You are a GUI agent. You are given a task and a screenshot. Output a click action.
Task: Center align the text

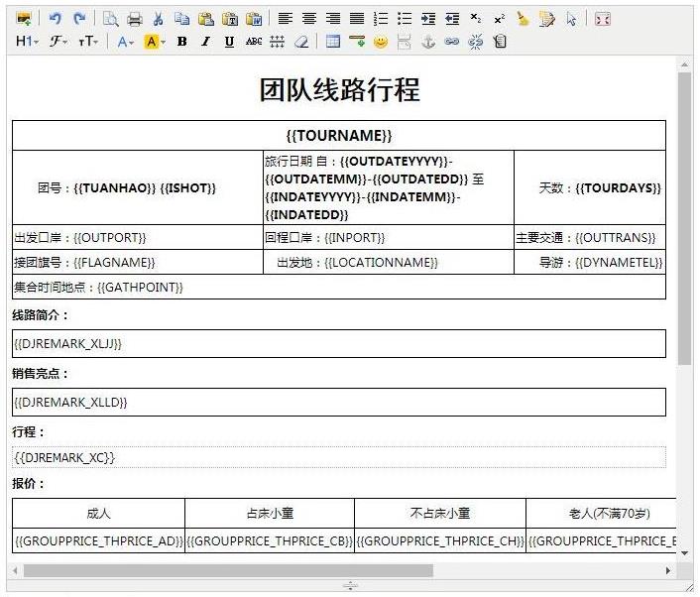point(309,19)
